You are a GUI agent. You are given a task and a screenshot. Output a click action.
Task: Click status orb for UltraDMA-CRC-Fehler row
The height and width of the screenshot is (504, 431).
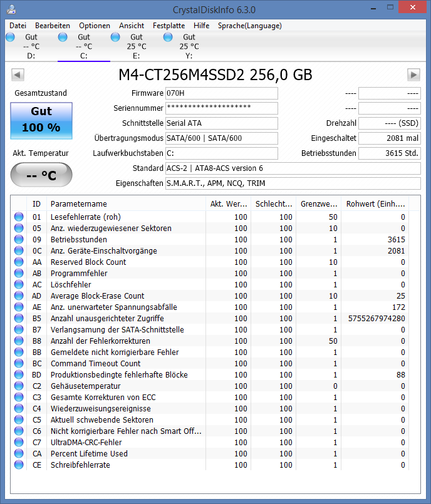(19, 442)
